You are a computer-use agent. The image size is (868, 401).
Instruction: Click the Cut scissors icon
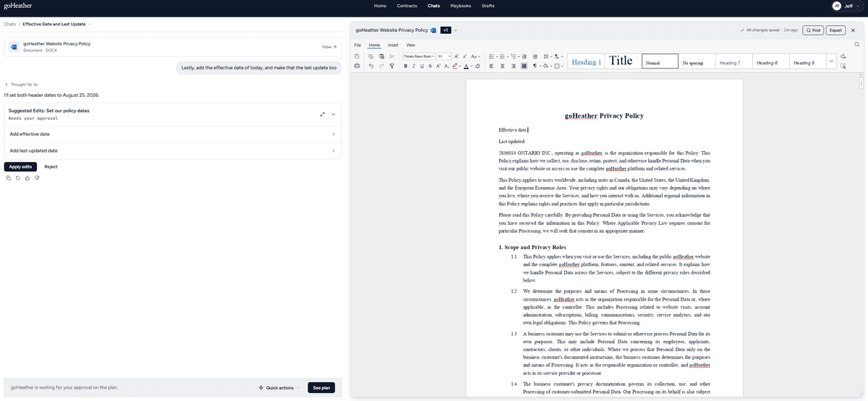392,56
